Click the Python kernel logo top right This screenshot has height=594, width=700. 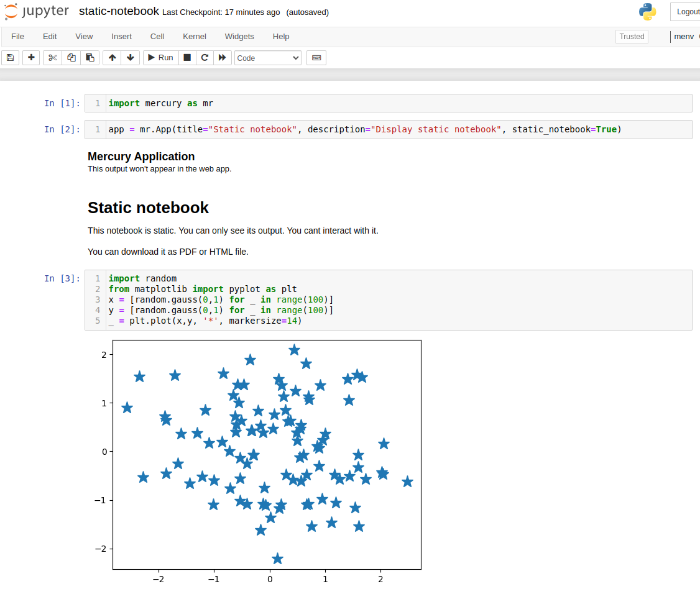coord(647,11)
